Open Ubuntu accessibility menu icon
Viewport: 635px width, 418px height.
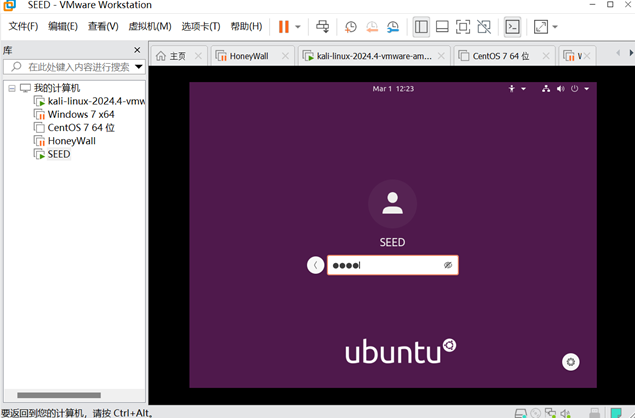tap(511, 89)
